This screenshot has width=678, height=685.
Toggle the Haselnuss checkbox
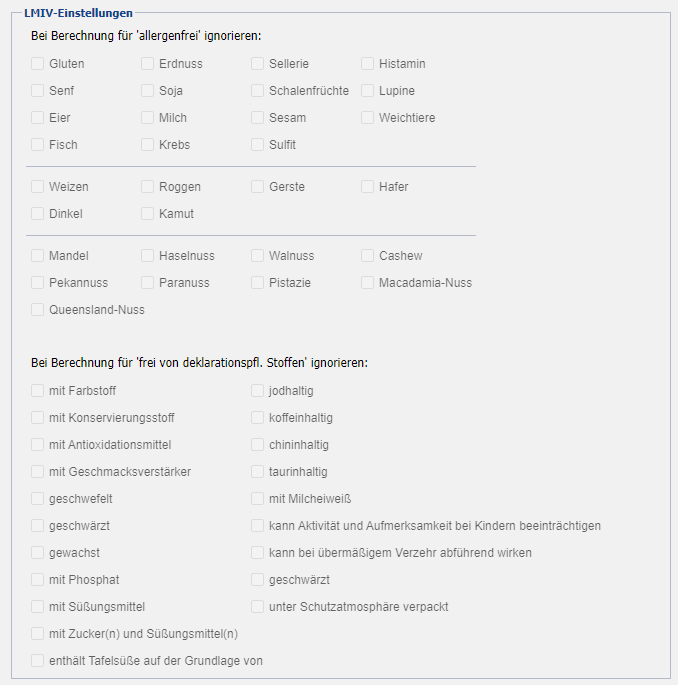148,256
